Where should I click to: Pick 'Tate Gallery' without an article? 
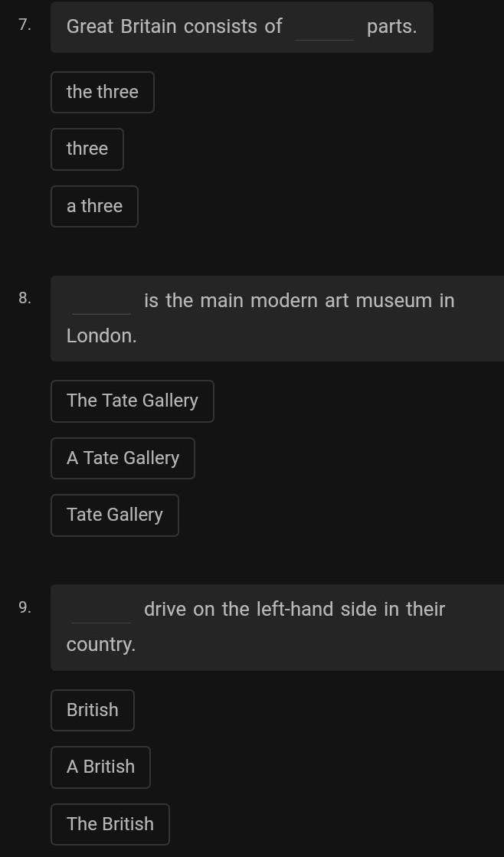[x=115, y=515]
